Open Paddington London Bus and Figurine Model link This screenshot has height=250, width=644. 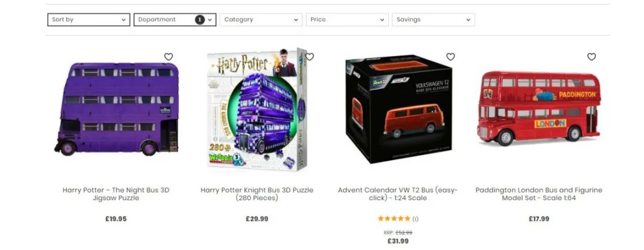tap(539, 194)
